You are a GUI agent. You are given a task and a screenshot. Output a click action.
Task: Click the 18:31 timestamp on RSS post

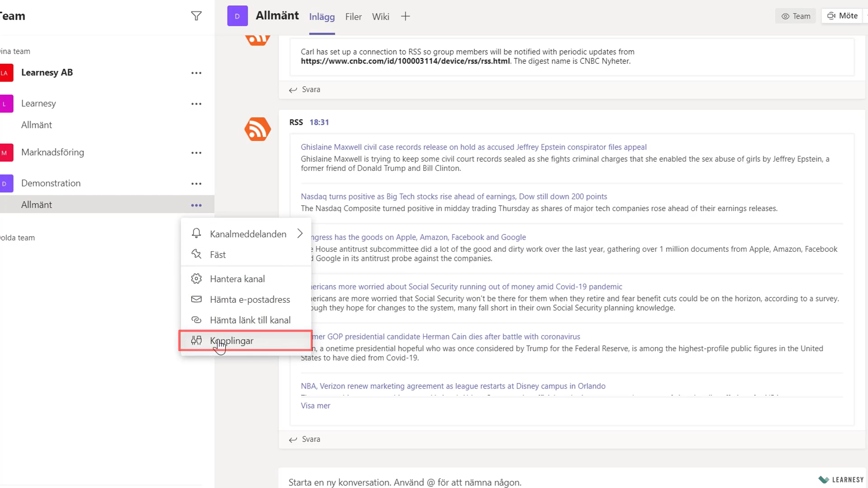click(x=319, y=122)
